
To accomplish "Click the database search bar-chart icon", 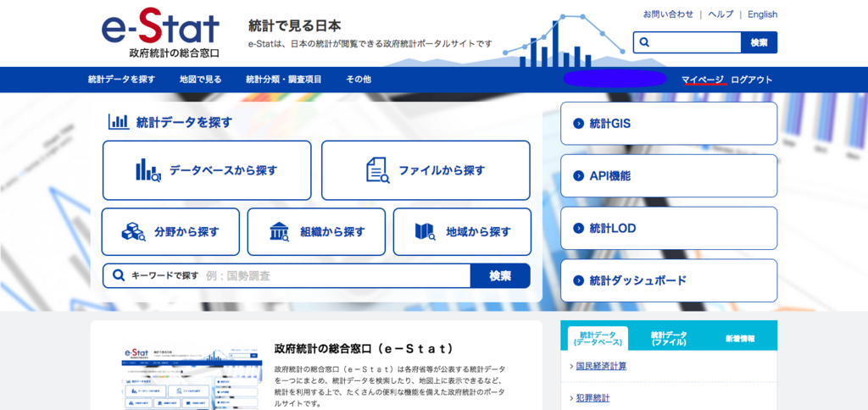I will click(147, 170).
